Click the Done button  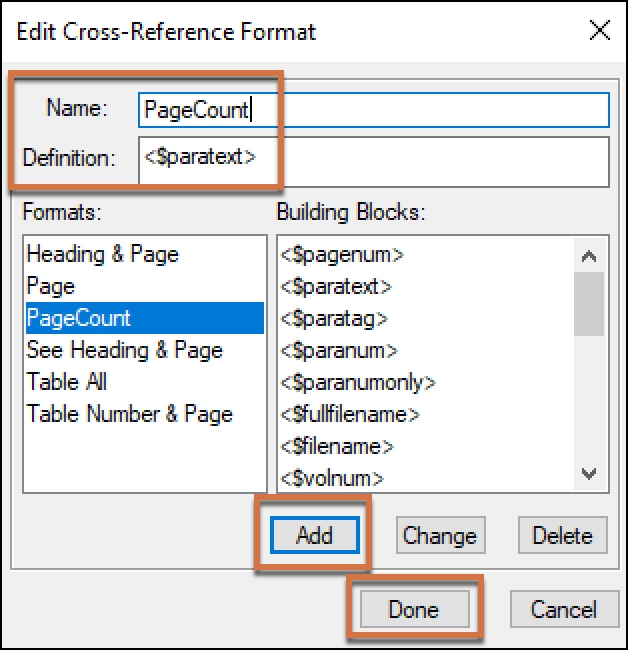(x=413, y=609)
